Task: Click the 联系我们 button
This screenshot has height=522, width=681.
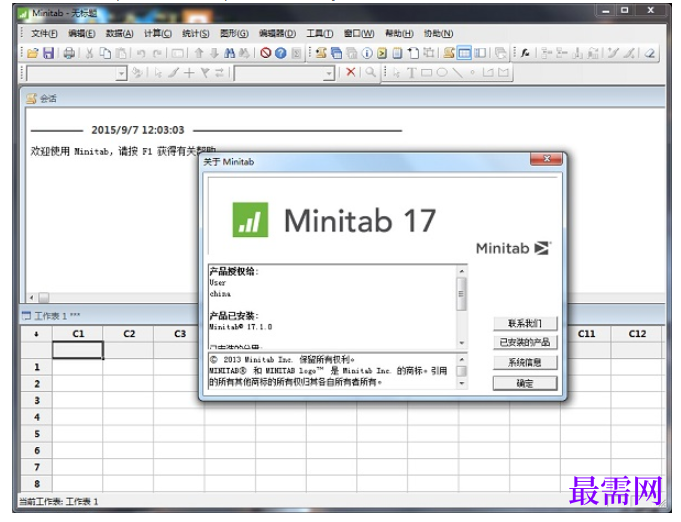Action: point(525,324)
